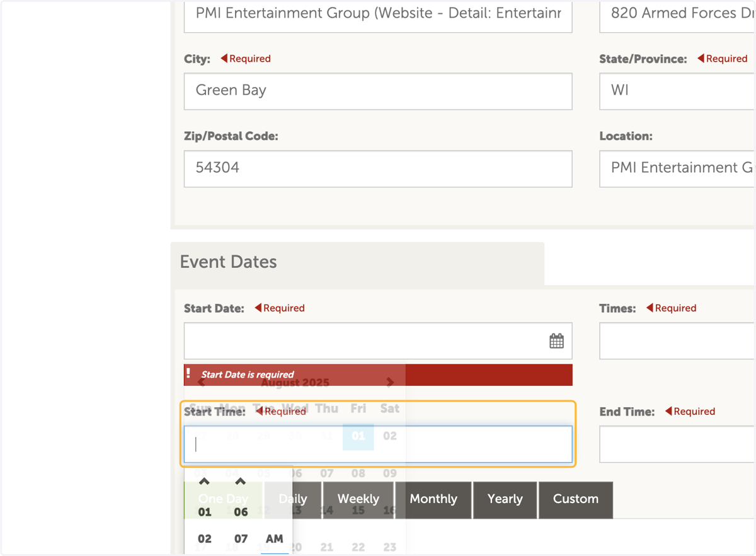Pick August 01 in the calendar
This screenshot has height=556, width=756.
358,436
